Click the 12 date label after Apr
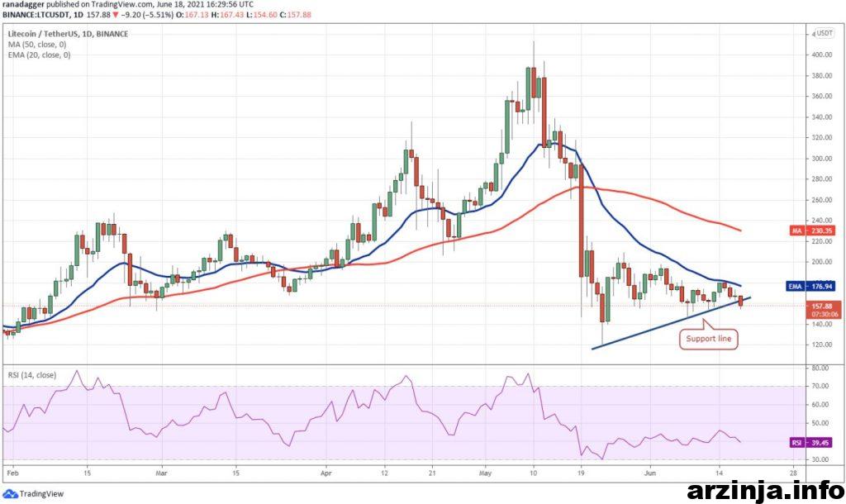 (384, 473)
